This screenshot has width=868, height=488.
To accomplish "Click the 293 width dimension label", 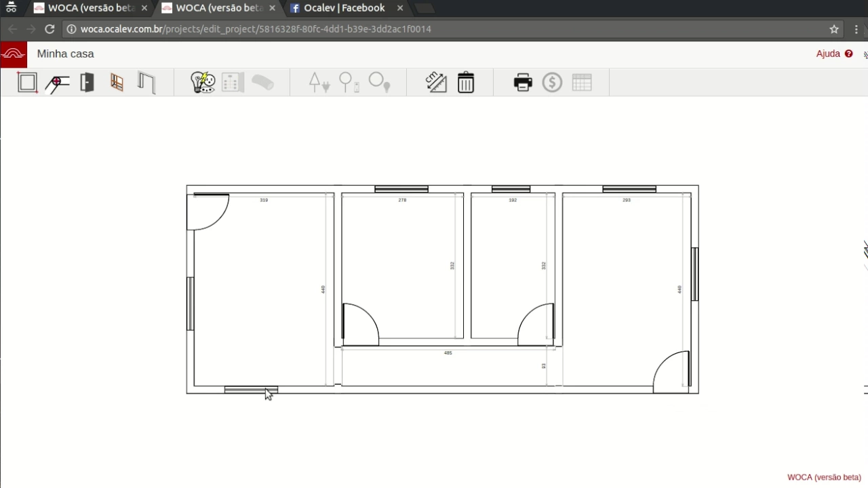I will click(x=627, y=201).
